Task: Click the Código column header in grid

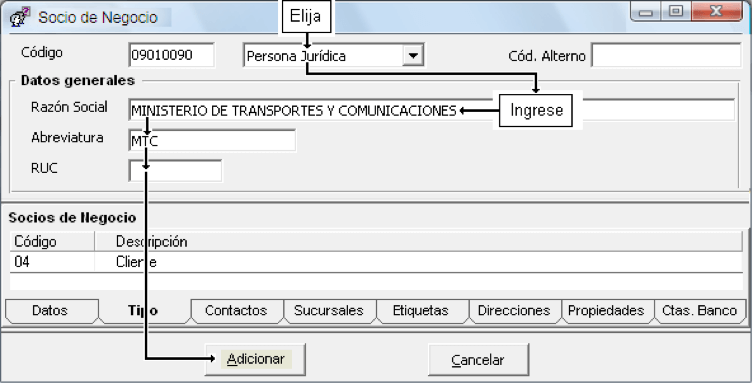Action: [x=52, y=241]
